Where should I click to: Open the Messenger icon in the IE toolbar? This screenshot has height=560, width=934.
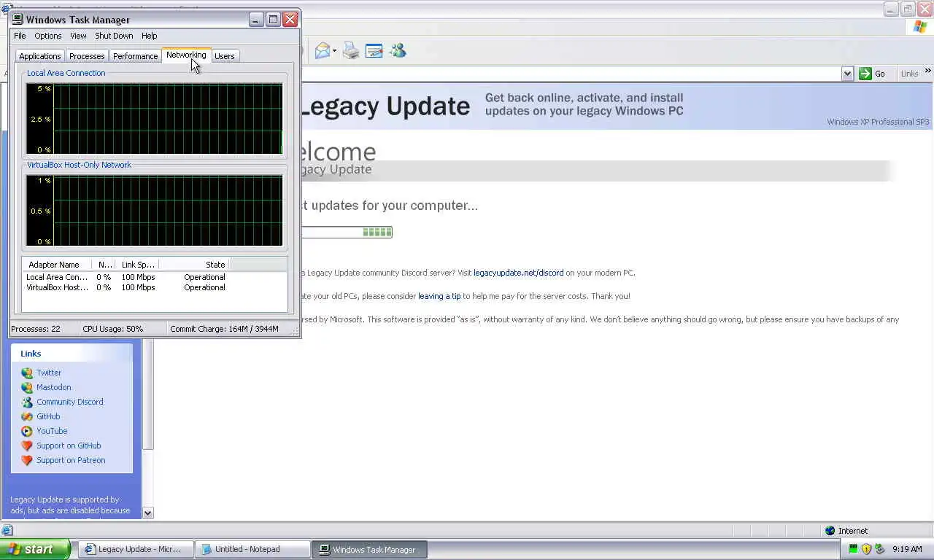pos(398,50)
